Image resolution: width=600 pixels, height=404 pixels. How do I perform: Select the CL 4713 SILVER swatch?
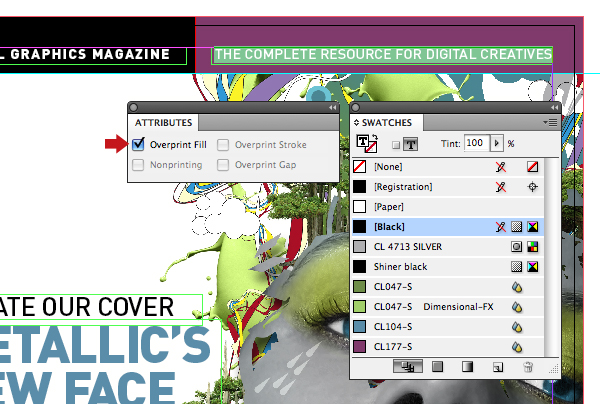pos(448,247)
